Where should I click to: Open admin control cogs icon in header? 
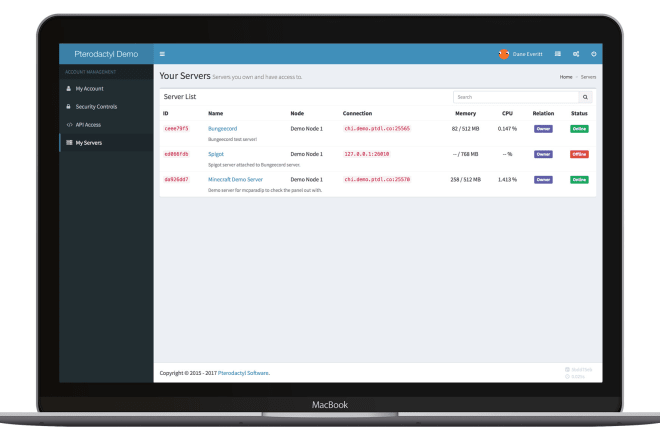pyautogui.click(x=576, y=54)
